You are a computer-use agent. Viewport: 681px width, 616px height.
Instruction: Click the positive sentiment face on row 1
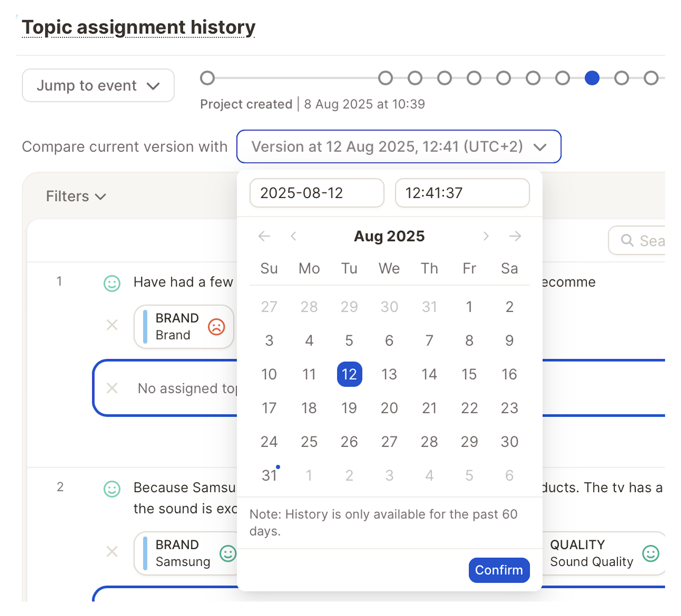pos(112,283)
